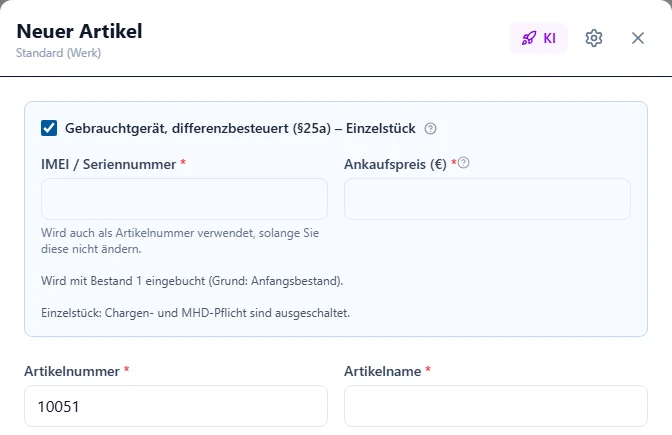The image size is (672, 435).
Task: Click the 'IMEI / Seriennummer' label
Action: coord(108,164)
